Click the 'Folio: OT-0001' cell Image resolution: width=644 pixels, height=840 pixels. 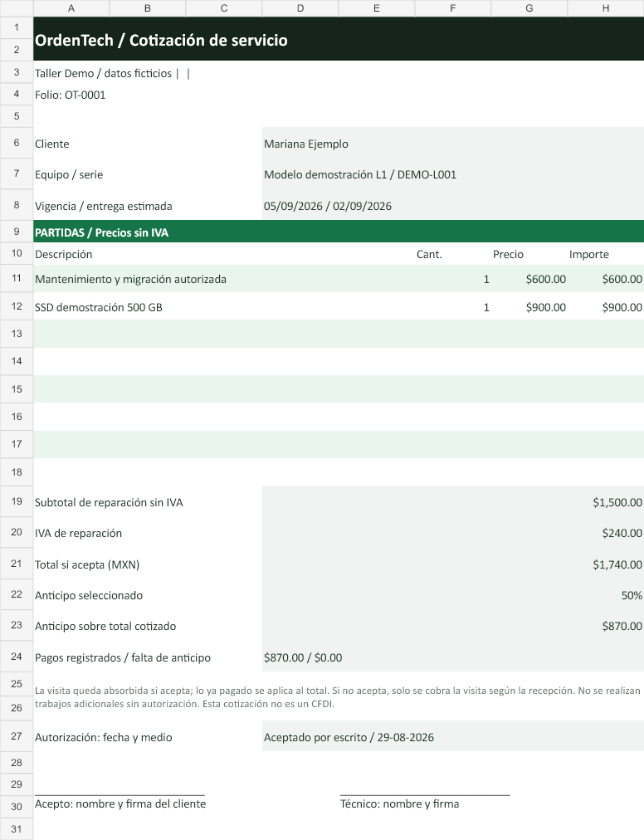tap(71, 95)
